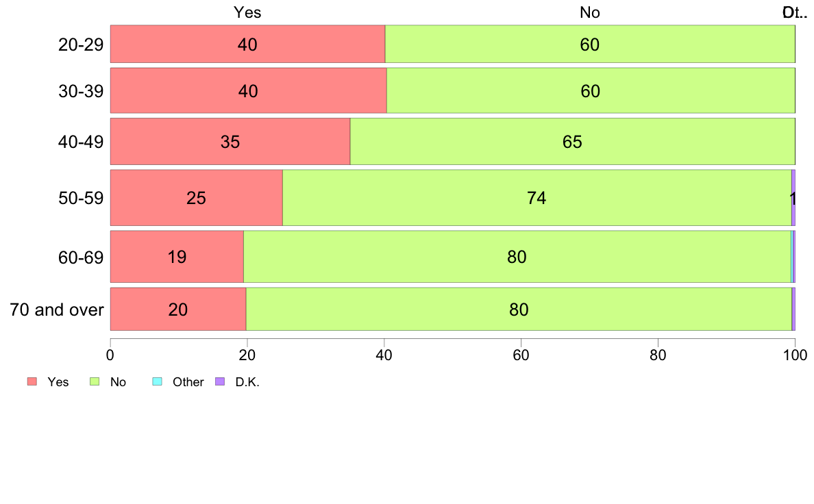The width and height of the screenshot is (814, 504).
Task: Click the cyan Other legend swatch
Action: tap(158, 381)
